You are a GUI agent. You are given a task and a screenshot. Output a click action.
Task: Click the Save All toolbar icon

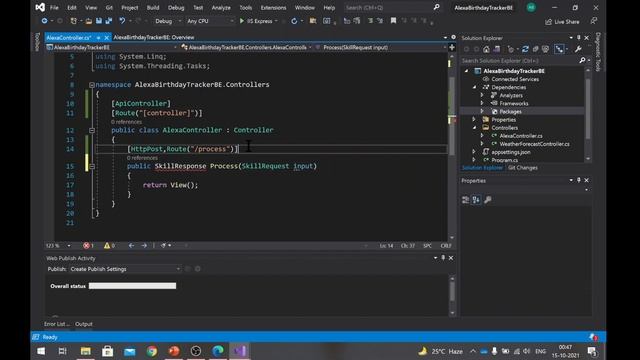(x=109, y=21)
